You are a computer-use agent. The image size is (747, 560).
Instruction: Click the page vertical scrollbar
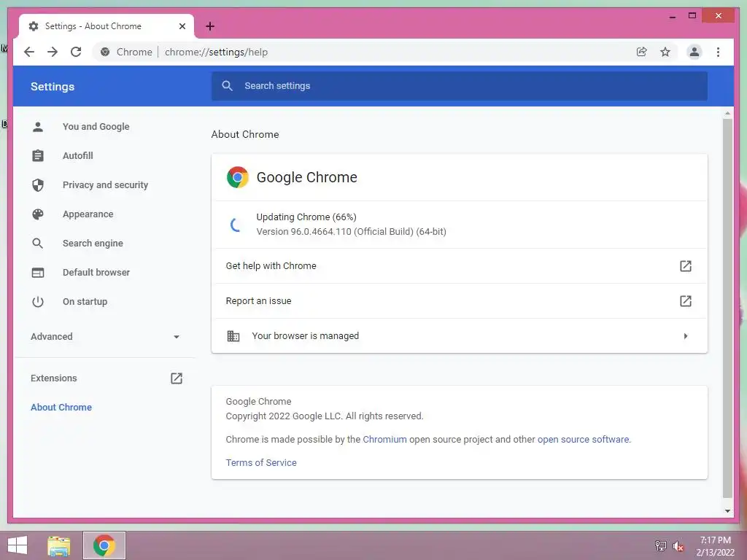(727, 308)
